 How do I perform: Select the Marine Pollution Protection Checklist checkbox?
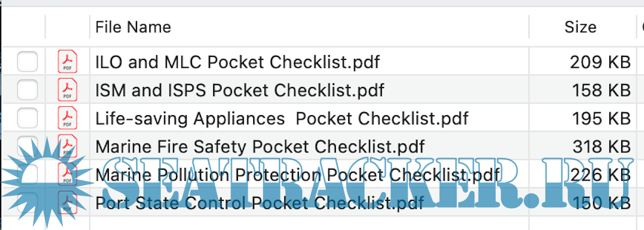point(27,174)
